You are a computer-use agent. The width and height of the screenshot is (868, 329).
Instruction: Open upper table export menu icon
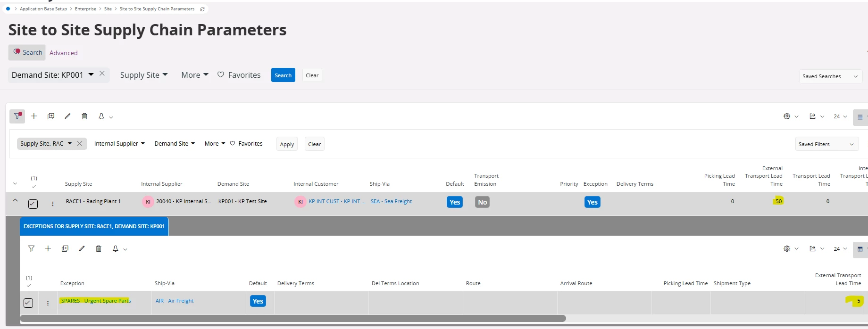click(812, 116)
